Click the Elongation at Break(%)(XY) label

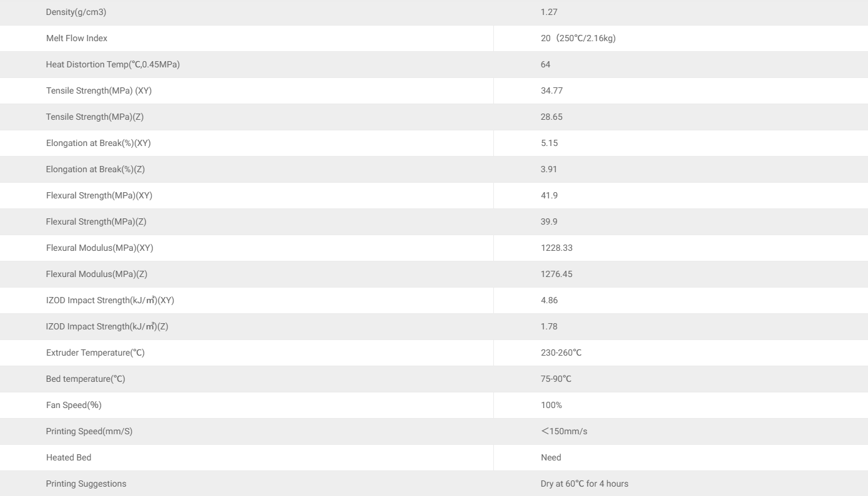98,143
